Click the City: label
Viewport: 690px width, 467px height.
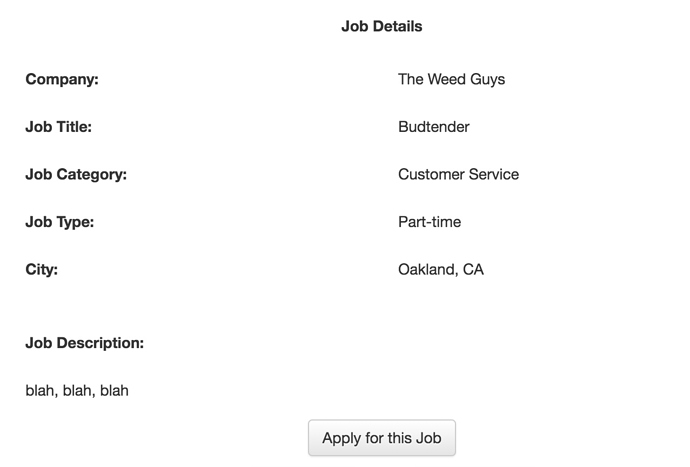pos(41,269)
